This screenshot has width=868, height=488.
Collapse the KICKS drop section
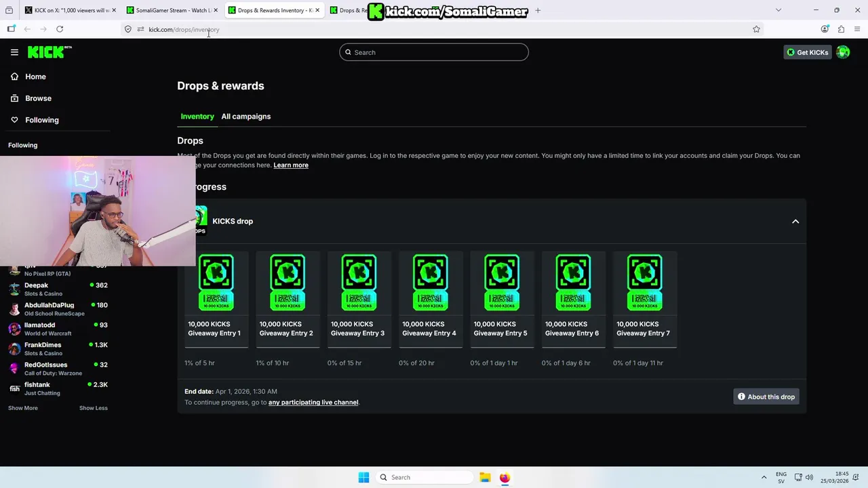(x=795, y=222)
